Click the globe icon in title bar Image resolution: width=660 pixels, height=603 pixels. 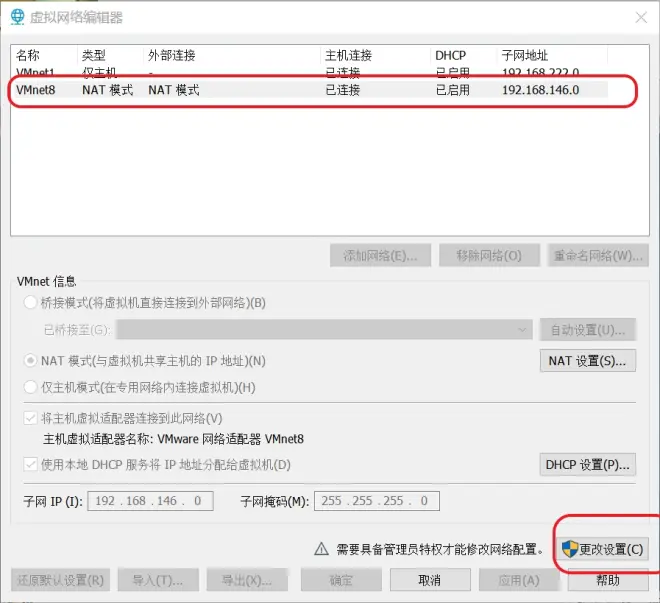(17, 17)
